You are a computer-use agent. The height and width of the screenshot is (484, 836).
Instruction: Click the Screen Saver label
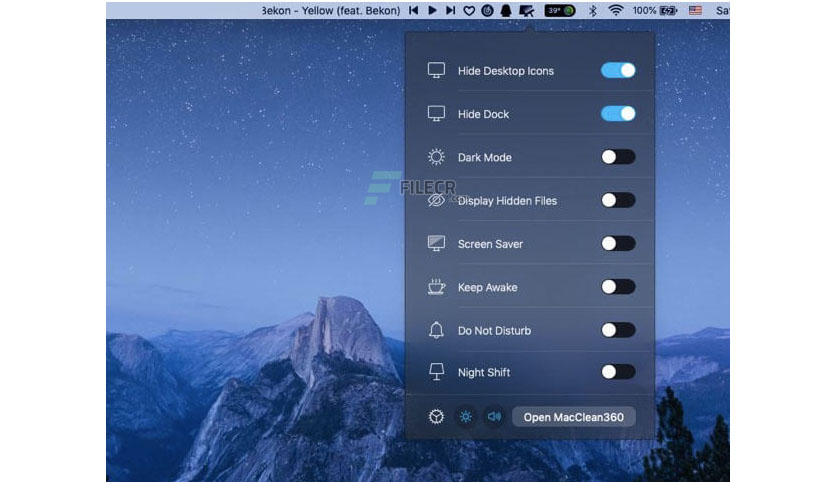pos(490,244)
